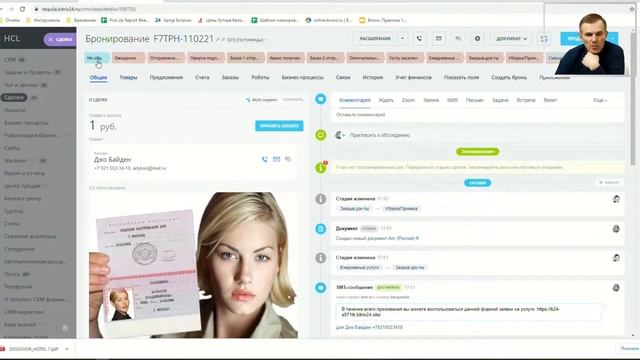Open Сделки in left sidebar
The height and width of the screenshot is (360, 640).
pos(14,98)
